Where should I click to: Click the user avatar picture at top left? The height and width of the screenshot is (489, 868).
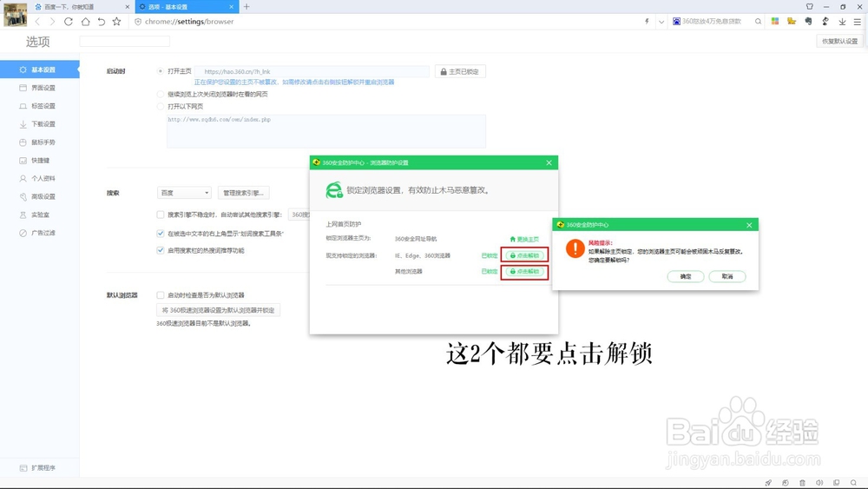coord(15,15)
